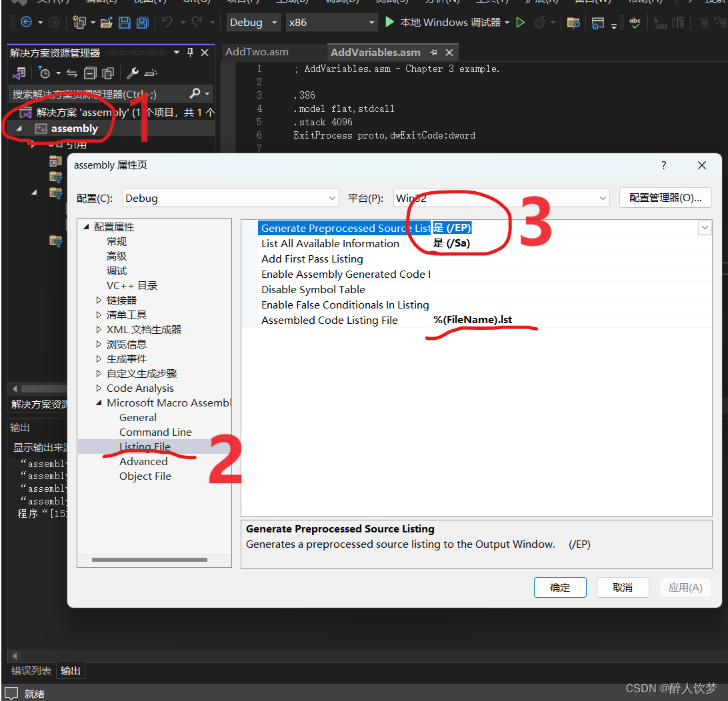Open the Properties wrench icon in Solution Explorer
This screenshot has height=701, width=728.
132,73
